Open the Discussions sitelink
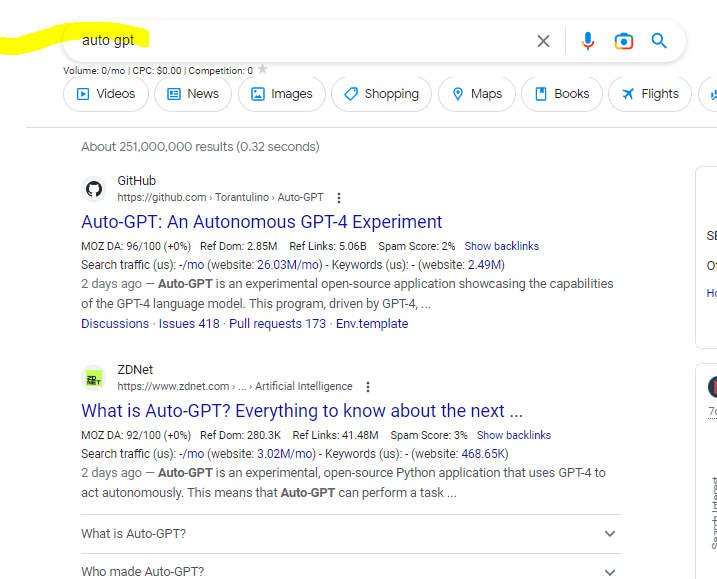This screenshot has width=717, height=579. click(115, 324)
